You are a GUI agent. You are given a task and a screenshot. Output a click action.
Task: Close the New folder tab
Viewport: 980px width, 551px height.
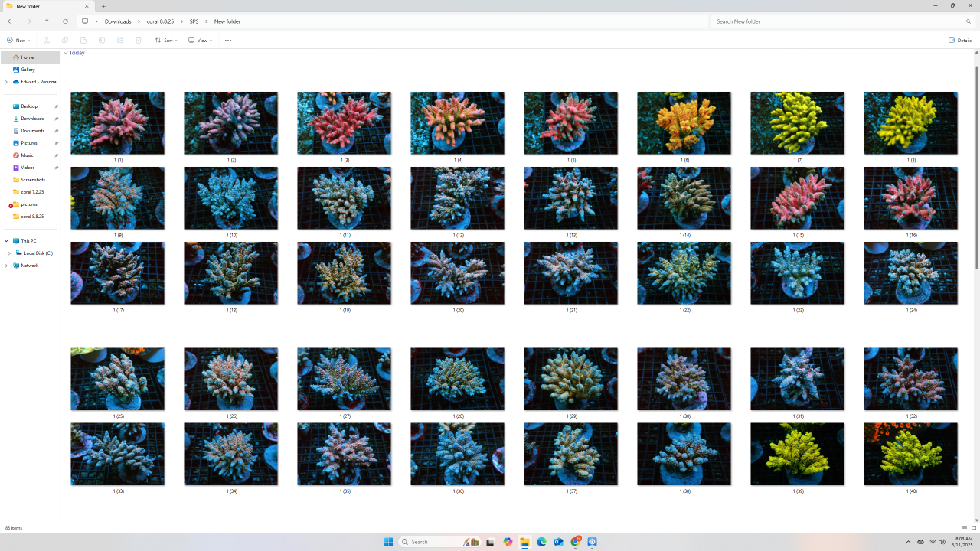[x=87, y=6]
